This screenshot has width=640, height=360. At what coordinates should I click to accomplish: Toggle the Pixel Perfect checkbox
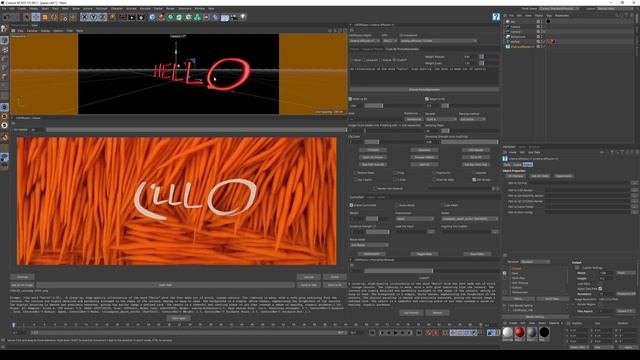tap(397, 205)
